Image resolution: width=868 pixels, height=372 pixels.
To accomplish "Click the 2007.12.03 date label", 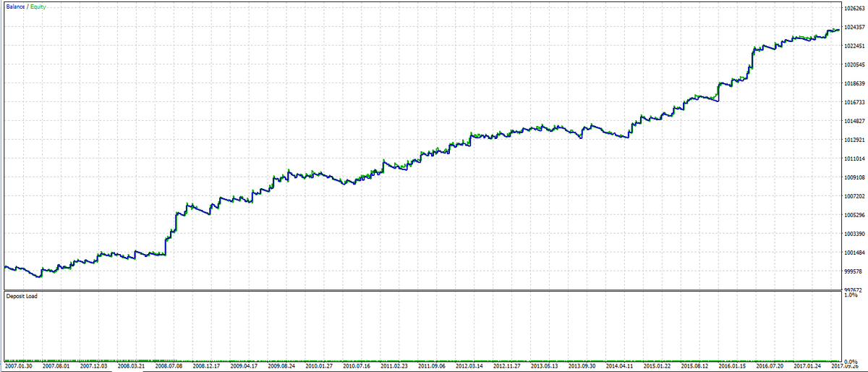I will click(93, 367).
